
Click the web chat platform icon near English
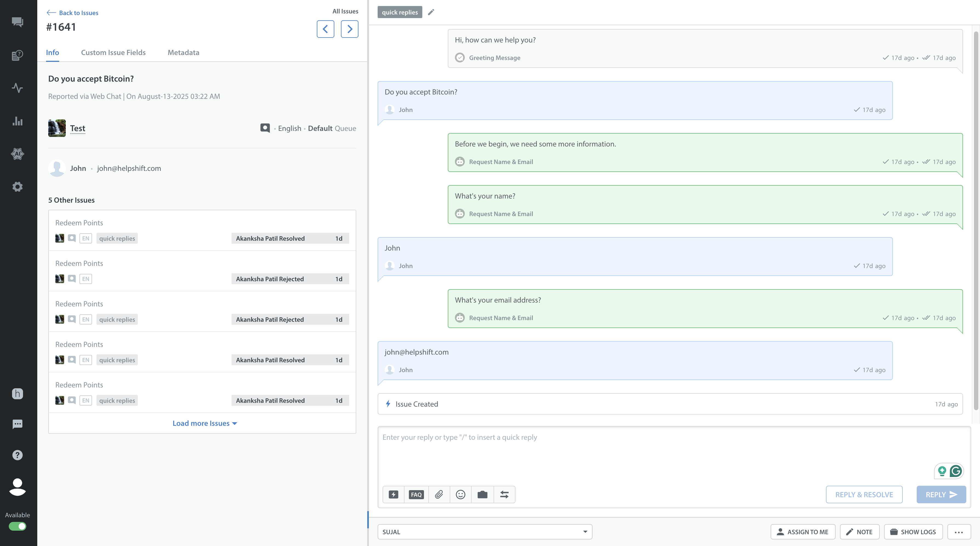coord(265,128)
